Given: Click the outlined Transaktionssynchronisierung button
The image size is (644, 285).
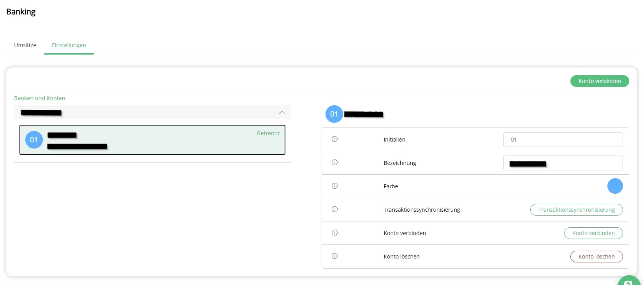Looking at the screenshot, I should 576,210.
